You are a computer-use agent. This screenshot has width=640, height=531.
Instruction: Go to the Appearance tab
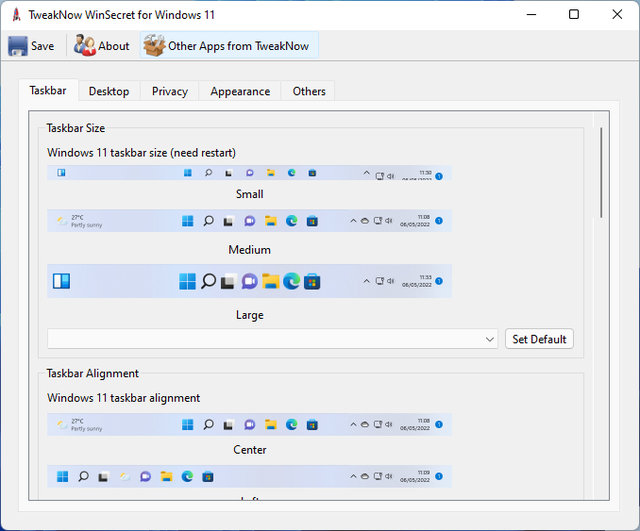point(240,91)
